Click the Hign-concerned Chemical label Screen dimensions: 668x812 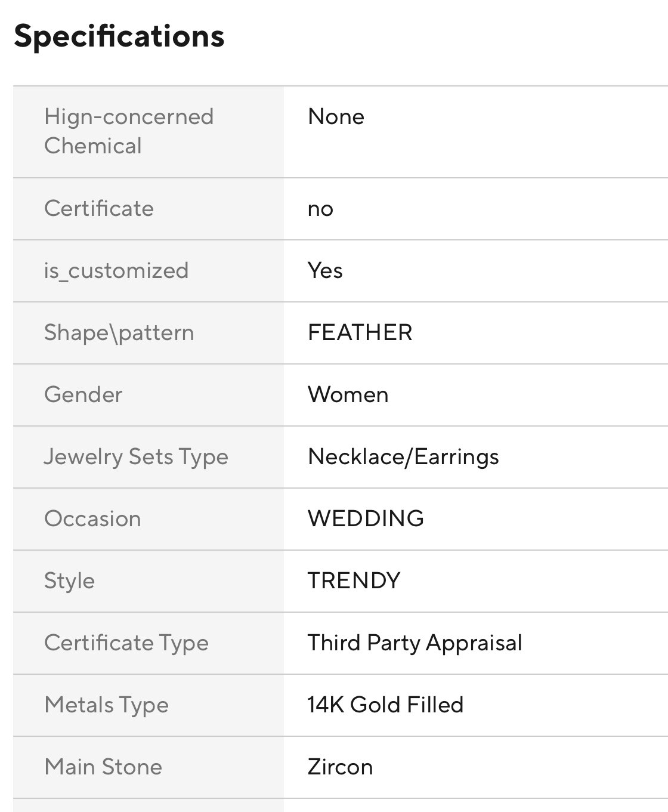[x=128, y=131]
